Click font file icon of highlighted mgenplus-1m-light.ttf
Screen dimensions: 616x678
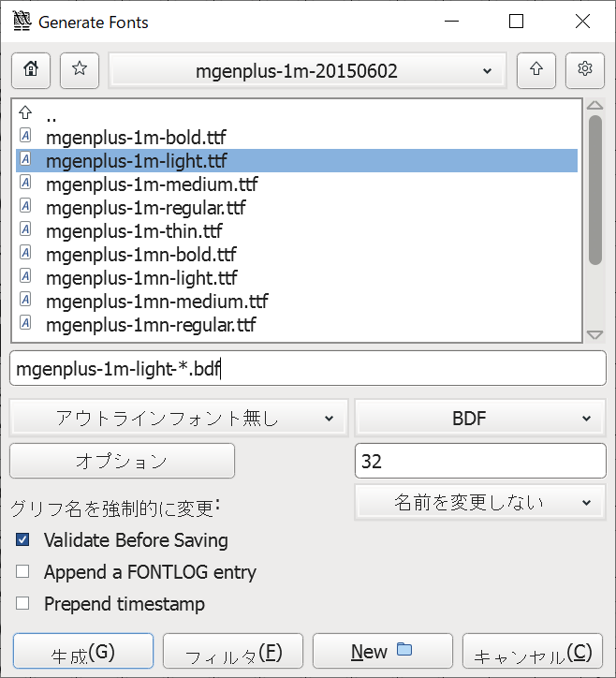click(25, 159)
